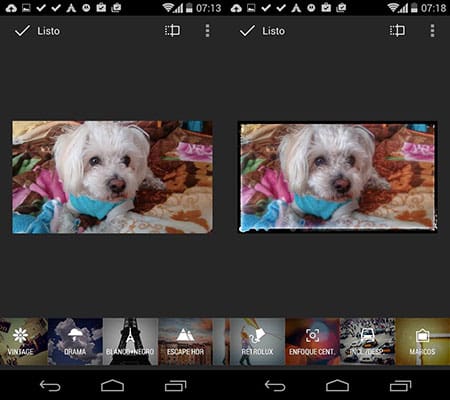This screenshot has width=450, height=400.
Task: Open recent apps on right screen
Action: 401,386
